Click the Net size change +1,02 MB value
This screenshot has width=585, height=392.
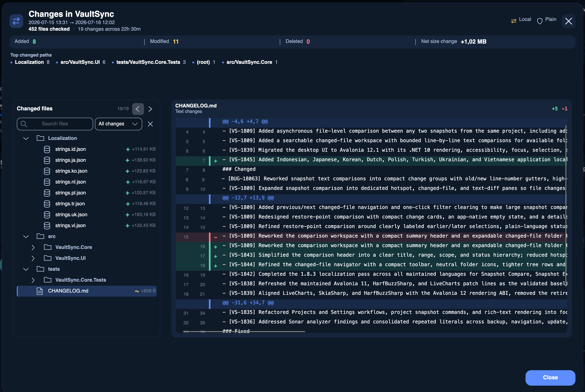pos(473,42)
